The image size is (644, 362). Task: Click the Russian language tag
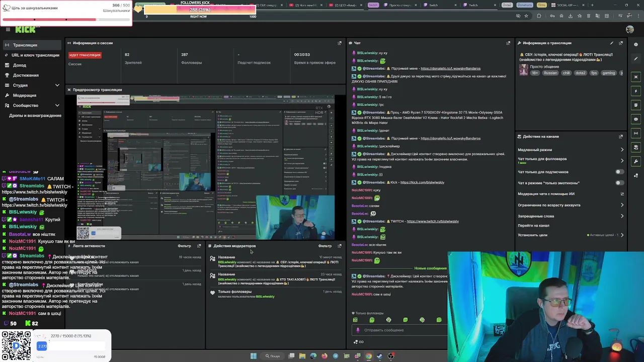click(550, 73)
